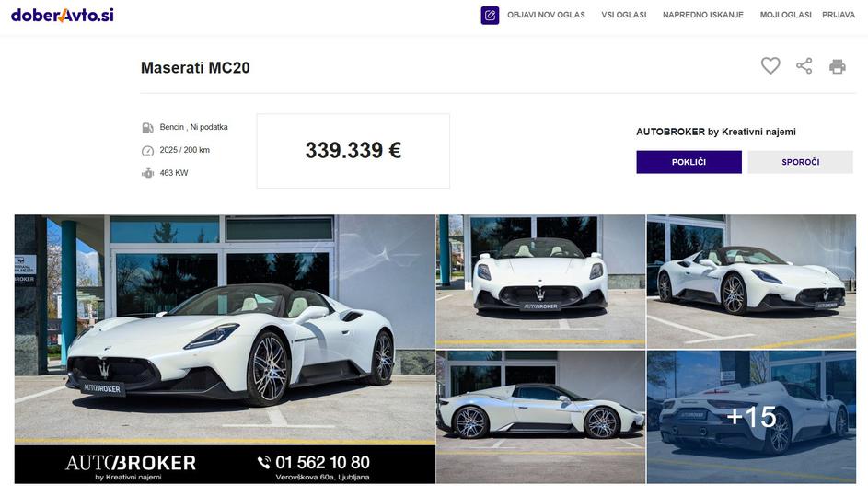Click the purple pencil edit icon

pyautogui.click(x=490, y=16)
